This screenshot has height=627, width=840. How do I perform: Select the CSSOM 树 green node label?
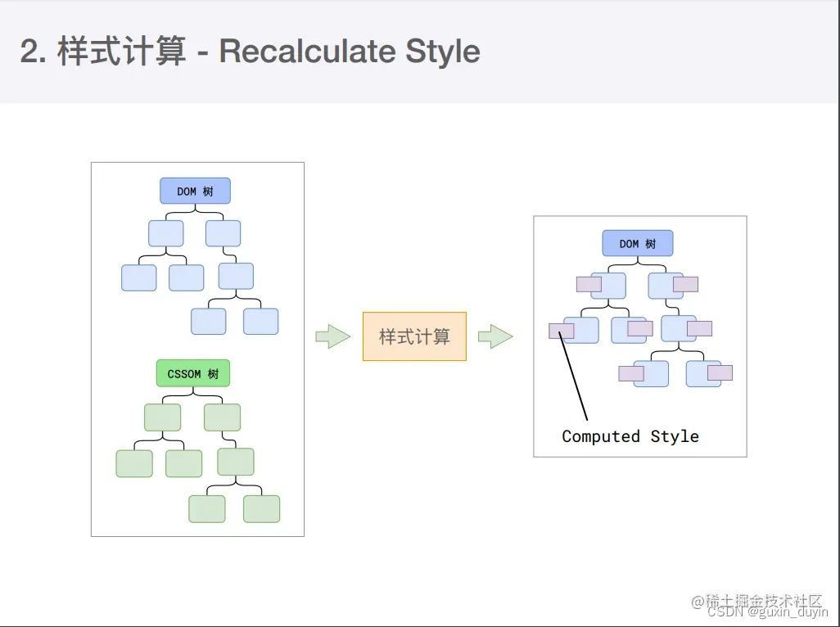pyautogui.click(x=192, y=373)
